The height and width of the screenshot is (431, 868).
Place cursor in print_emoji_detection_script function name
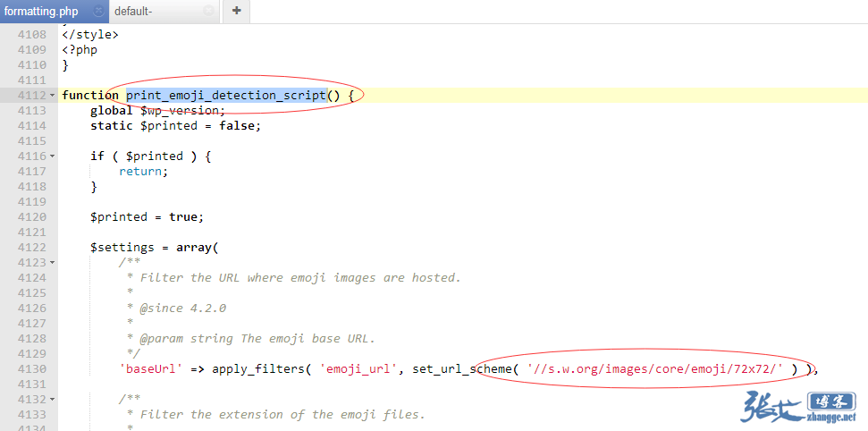click(225, 96)
